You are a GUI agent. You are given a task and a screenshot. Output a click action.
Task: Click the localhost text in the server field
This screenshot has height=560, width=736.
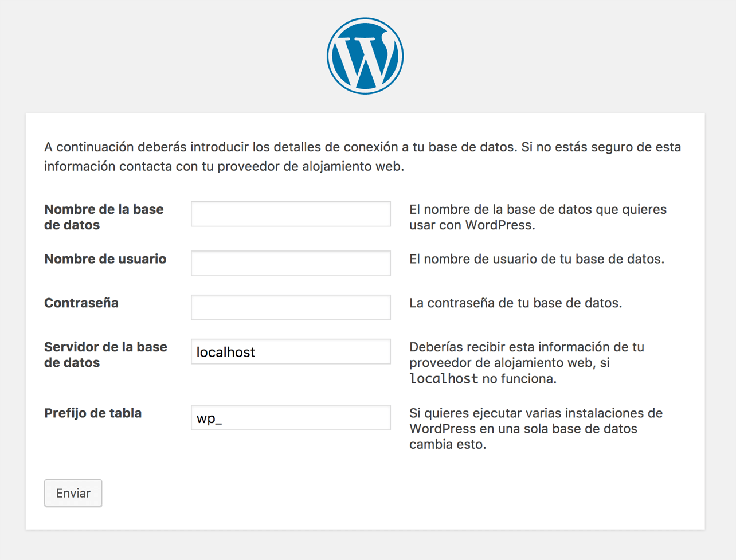click(225, 351)
